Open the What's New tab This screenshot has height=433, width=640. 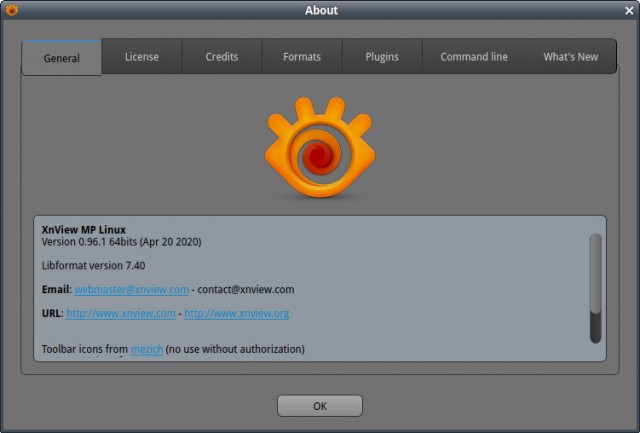click(571, 56)
